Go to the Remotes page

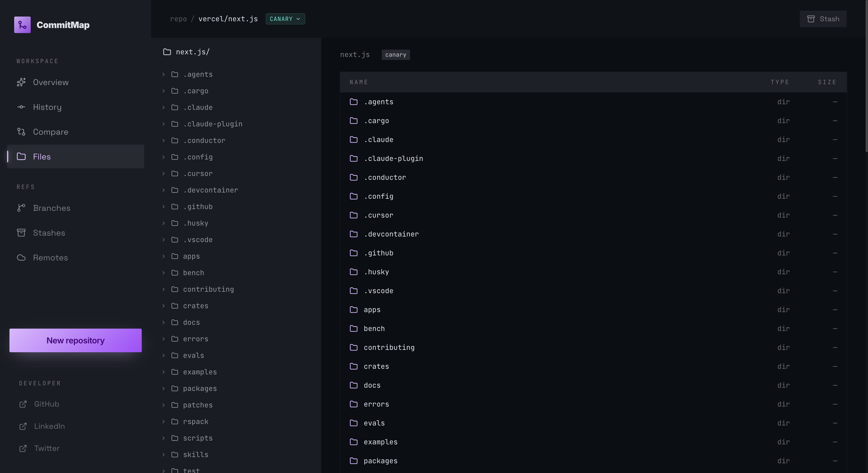click(x=76, y=257)
